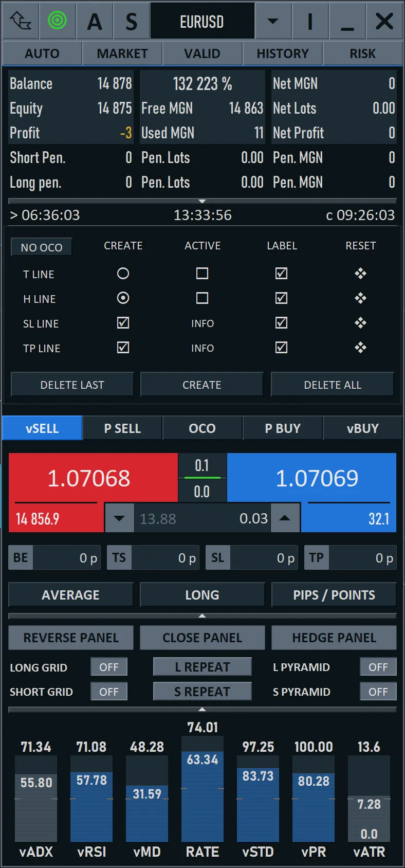Select the H LINE create radio button
The height and width of the screenshot is (868, 405).
click(x=123, y=298)
